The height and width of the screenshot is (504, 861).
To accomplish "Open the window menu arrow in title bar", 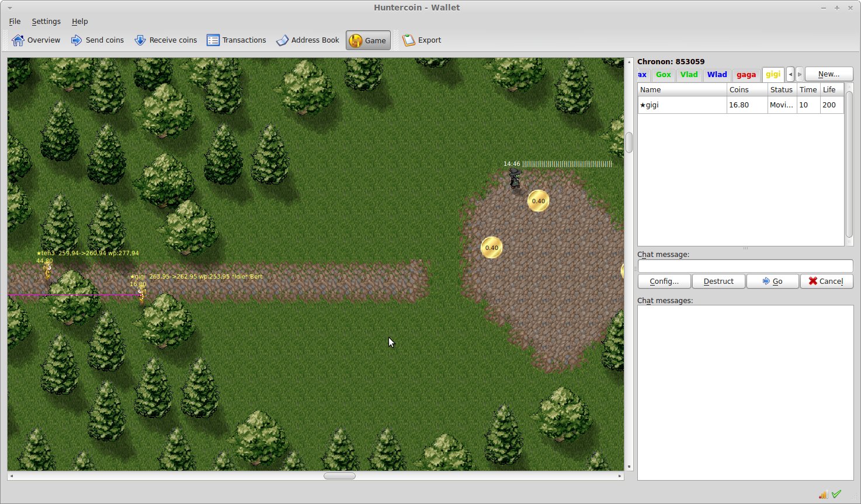I will pos(10,8).
